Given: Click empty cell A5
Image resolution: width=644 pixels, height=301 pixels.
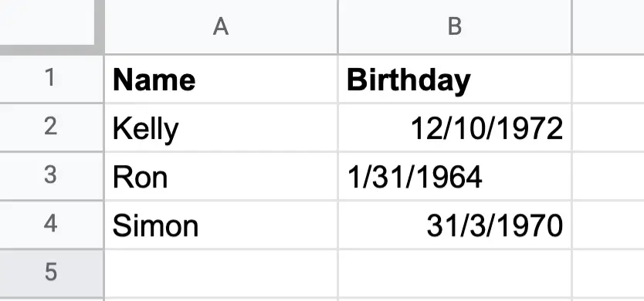Looking at the screenshot, I should (221, 273).
